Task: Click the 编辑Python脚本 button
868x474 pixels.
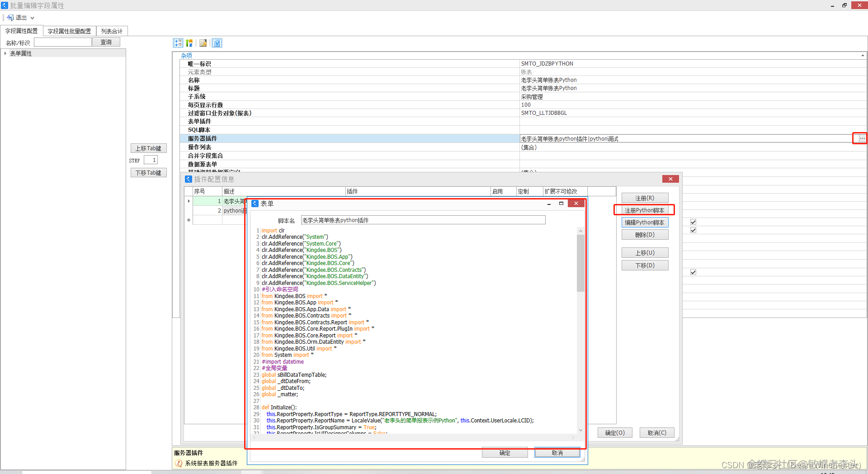Action: pos(645,223)
